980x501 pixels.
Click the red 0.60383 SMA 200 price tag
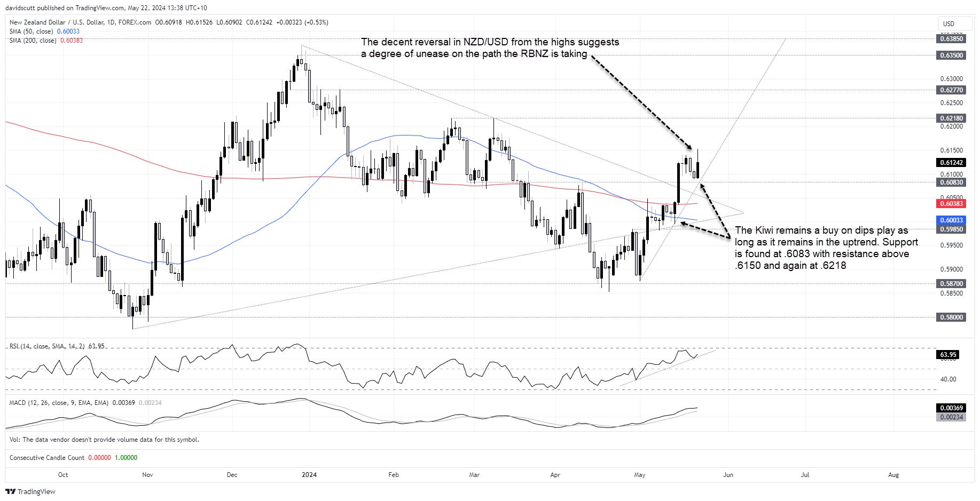pos(951,204)
